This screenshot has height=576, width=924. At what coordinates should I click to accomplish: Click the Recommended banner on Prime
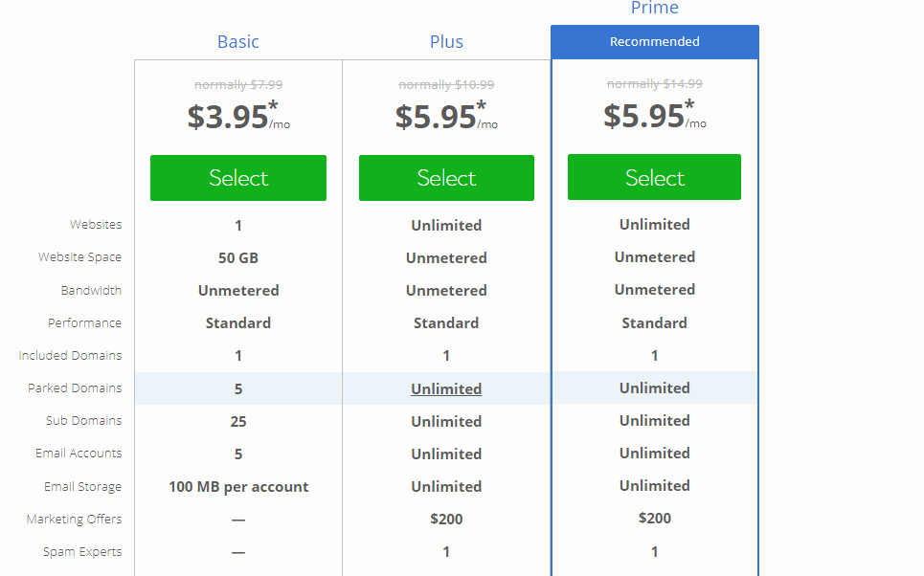(655, 42)
